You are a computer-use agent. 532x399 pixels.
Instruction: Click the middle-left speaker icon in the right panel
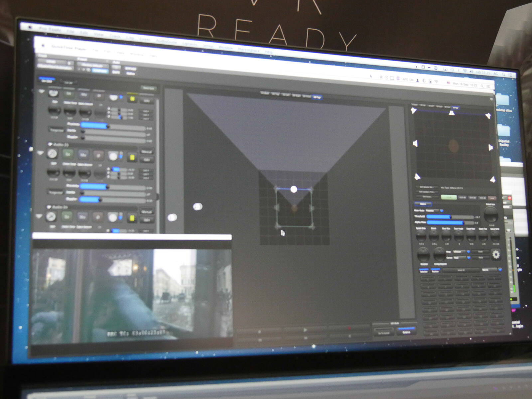pos(415,143)
